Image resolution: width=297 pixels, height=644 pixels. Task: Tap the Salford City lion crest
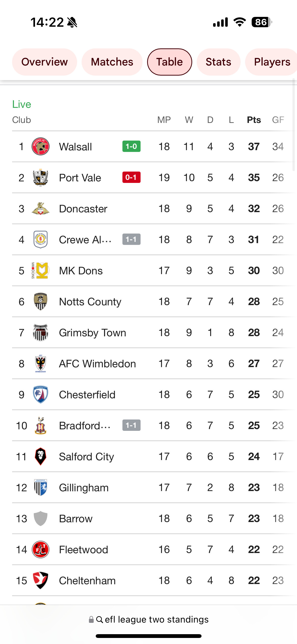click(x=40, y=456)
